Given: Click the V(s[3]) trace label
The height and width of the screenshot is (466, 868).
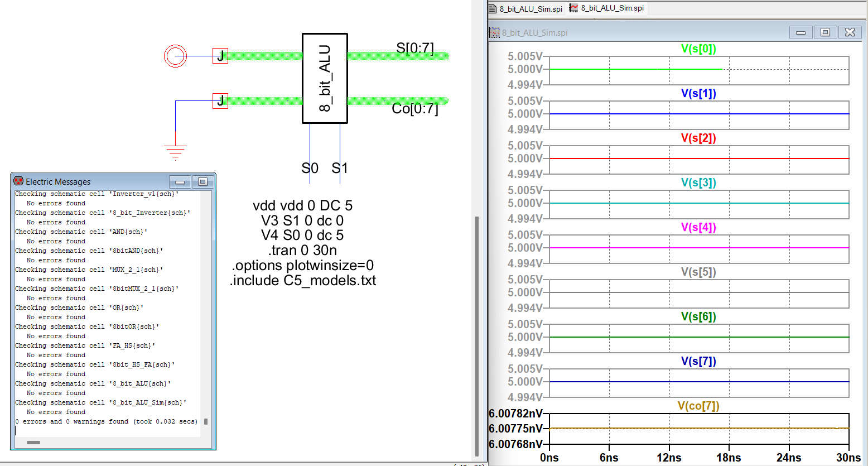Looking at the screenshot, I should coord(698,182).
